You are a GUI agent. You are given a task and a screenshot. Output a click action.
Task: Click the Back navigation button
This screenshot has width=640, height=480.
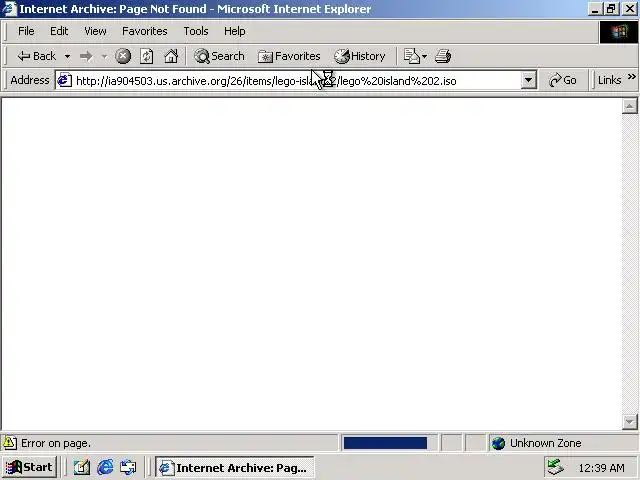[x=36, y=56]
